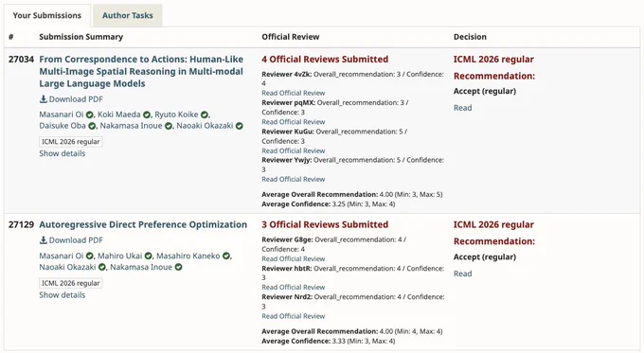Click verified checkmark beside Masahiro Kaneko

pos(226,256)
